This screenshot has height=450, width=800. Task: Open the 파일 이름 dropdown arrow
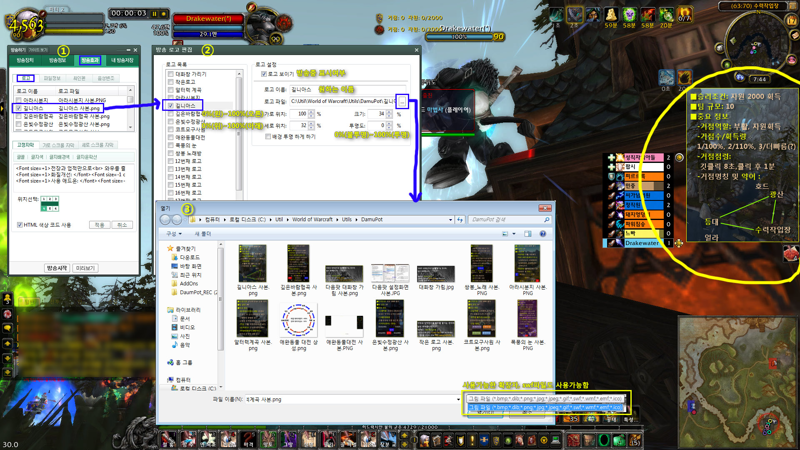[458, 399]
